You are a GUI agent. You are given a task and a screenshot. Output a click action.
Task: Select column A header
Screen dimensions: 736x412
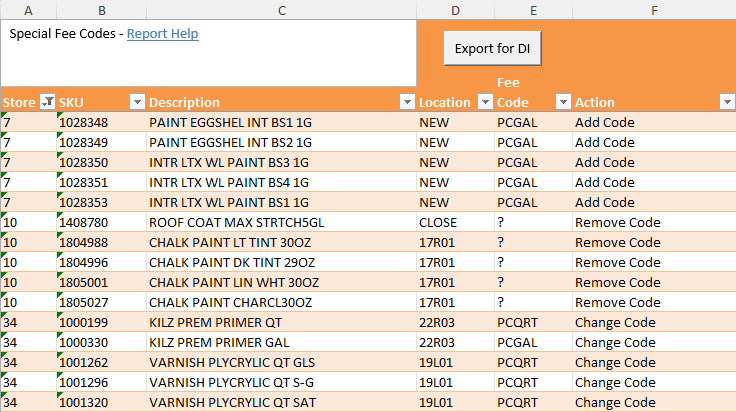pyautogui.click(x=28, y=10)
